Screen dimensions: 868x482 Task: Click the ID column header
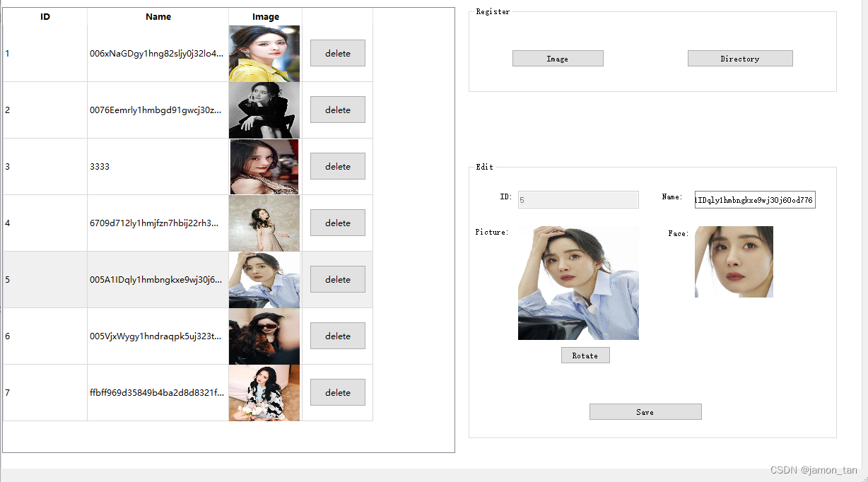(45, 16)
